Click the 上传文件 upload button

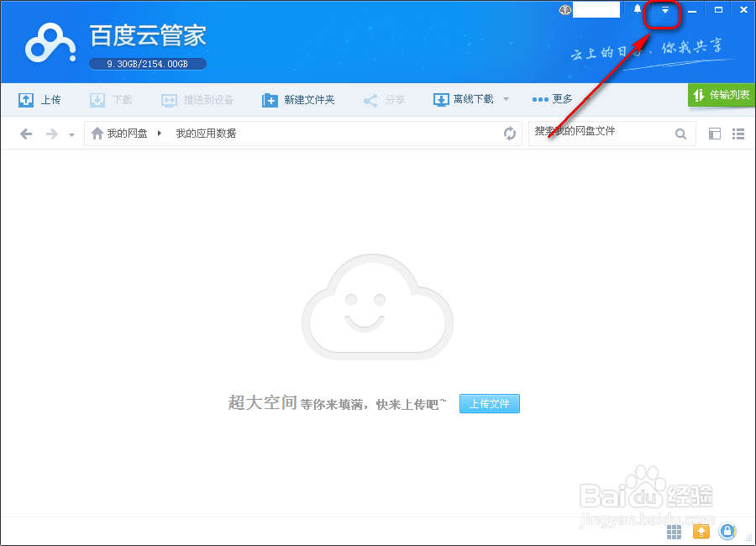(x=490, y=404)
